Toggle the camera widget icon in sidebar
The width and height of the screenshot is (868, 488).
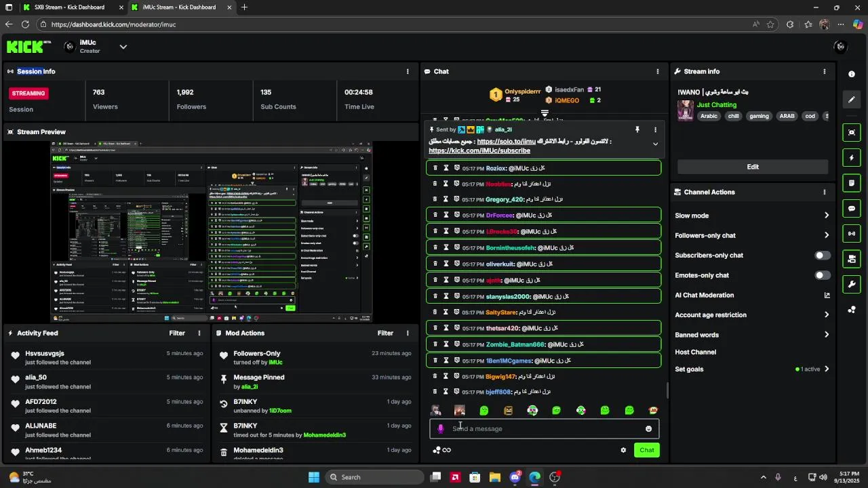852,259
